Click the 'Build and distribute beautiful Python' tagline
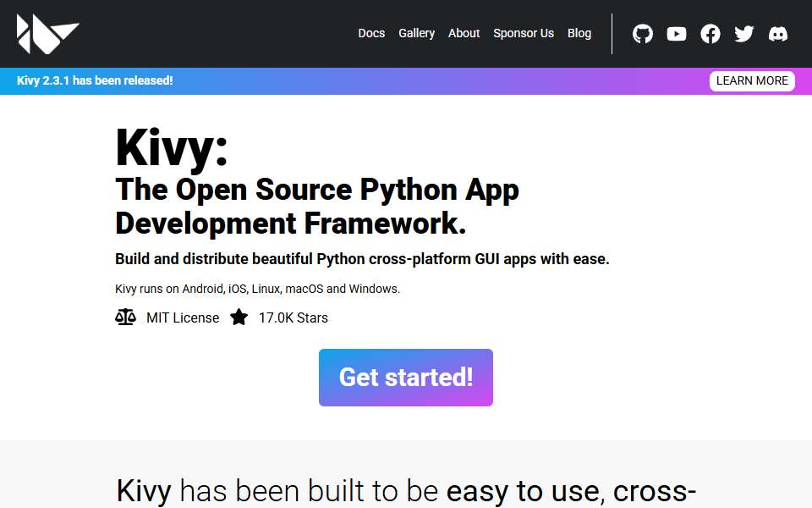Viewport: 812px width, 508px height. point(362,259)
